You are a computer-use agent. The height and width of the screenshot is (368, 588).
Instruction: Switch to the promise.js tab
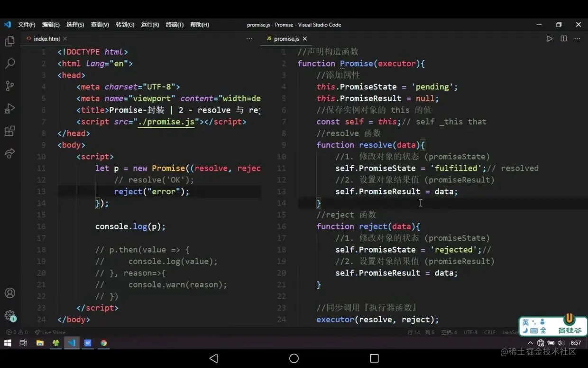286,38
